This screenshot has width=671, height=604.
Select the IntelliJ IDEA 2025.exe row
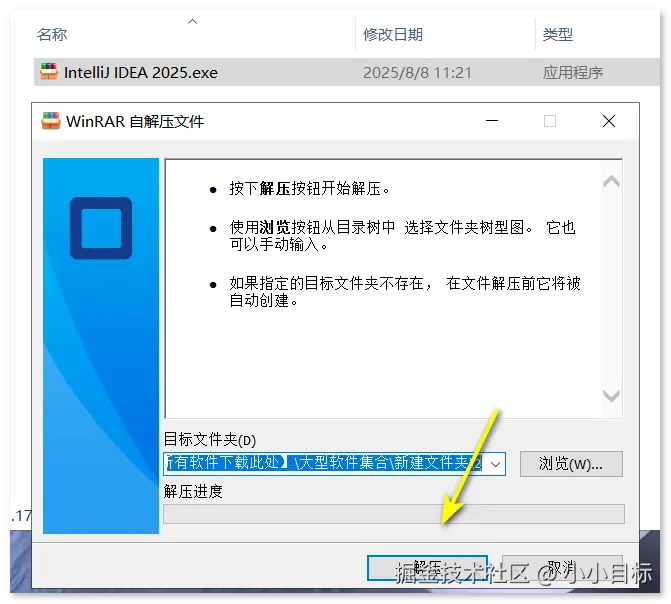347,72
